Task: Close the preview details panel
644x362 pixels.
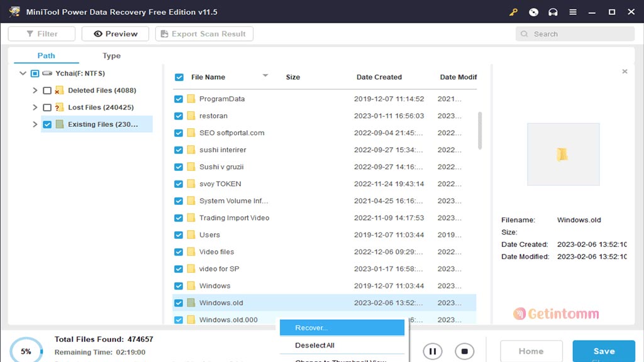Action: tap(625, 72)
